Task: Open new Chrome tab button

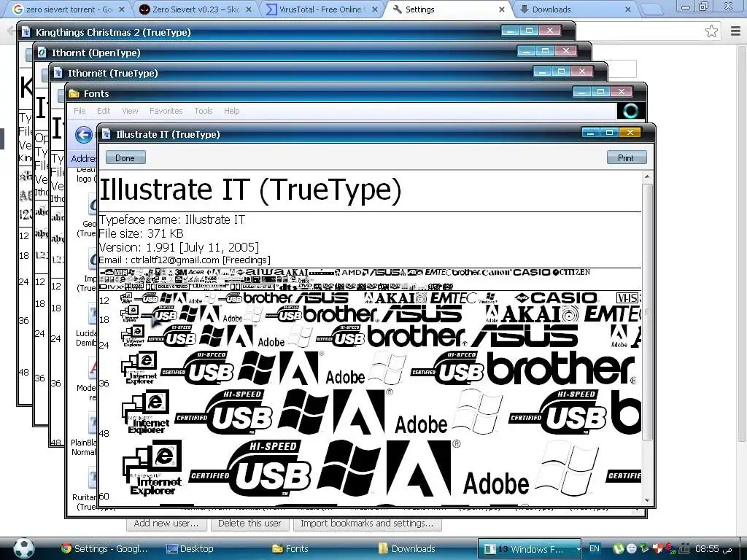Action: (x=651, y=9)
